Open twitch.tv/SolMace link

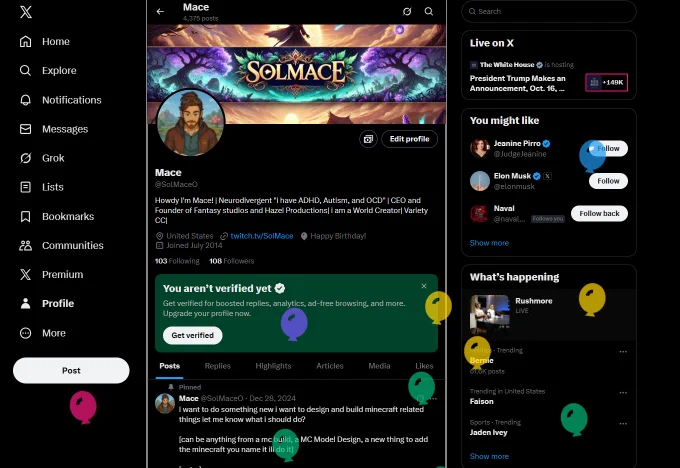point(262,236)
